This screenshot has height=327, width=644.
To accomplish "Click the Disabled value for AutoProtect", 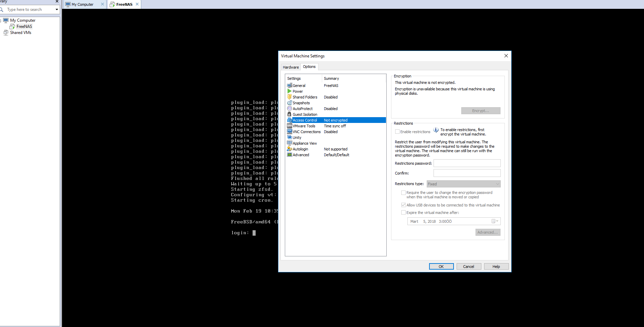I will (331, 109).
